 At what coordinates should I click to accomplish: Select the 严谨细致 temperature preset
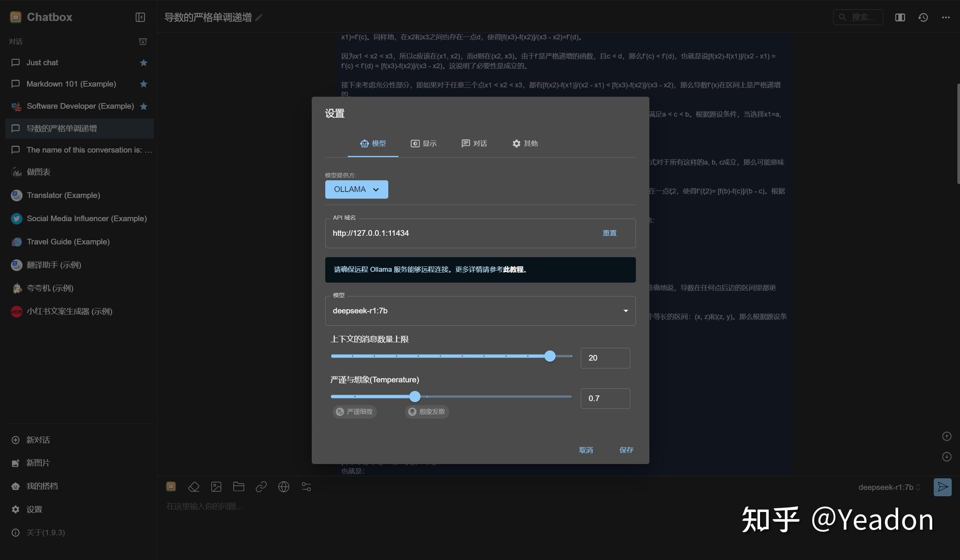(x=354, y=412)
